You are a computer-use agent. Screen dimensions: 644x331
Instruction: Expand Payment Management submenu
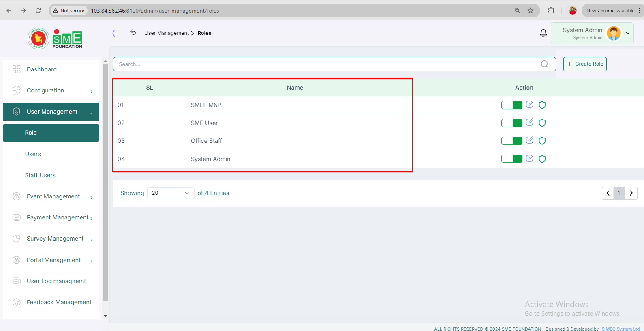point(51,217)
